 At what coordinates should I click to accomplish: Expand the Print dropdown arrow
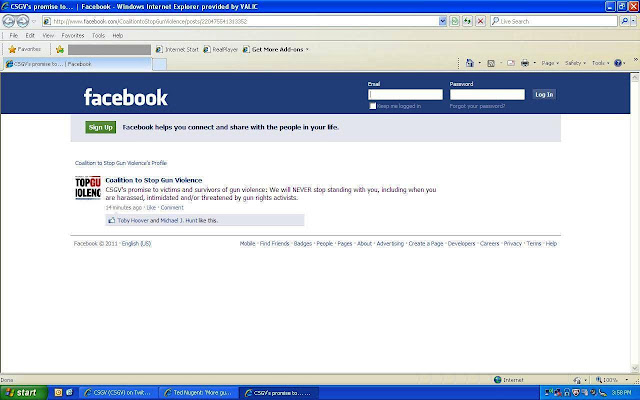point(534,63)
